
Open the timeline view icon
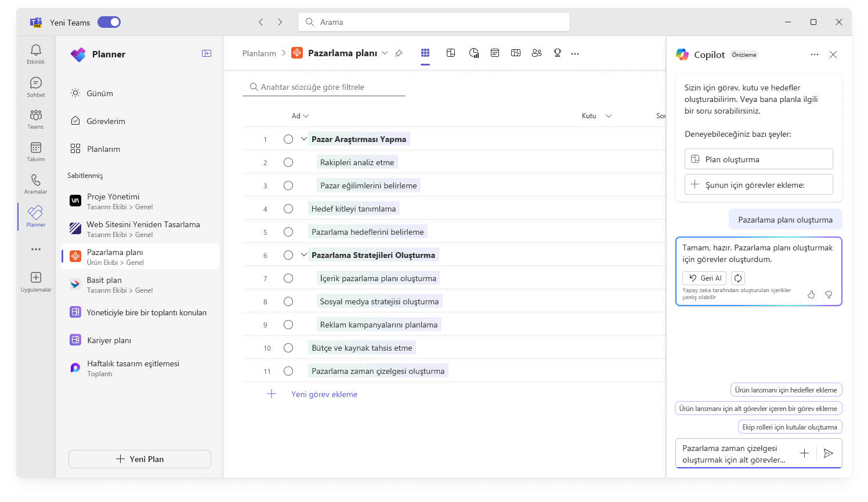[516, 53]
